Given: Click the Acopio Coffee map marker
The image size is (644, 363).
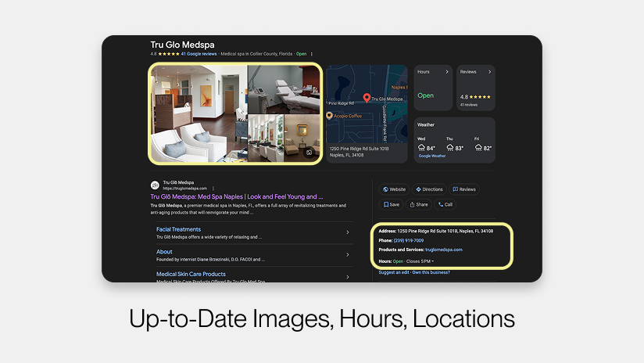Looking at the screenshot, I should (x=329, y=116).
